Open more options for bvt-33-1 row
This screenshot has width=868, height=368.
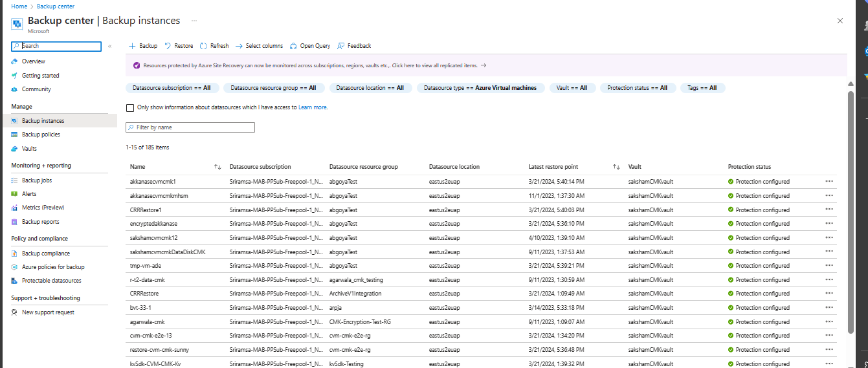(829, 307)
